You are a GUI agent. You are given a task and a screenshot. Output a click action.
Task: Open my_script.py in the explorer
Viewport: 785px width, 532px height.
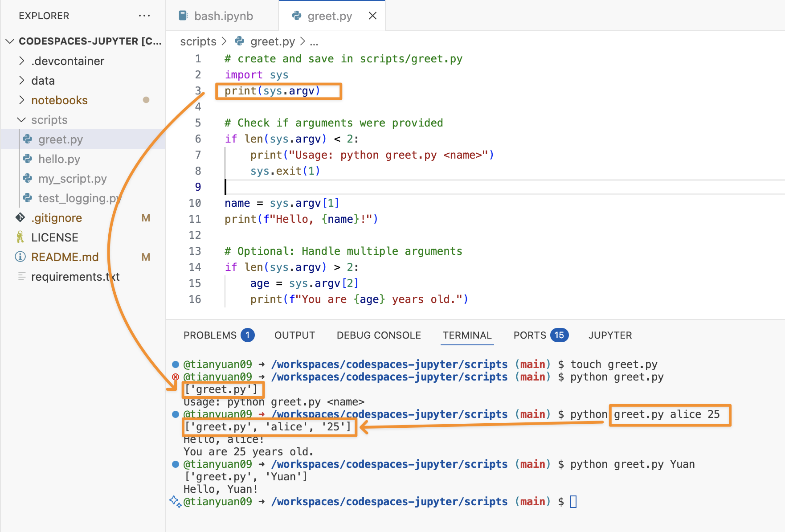(x=72, y=179)
